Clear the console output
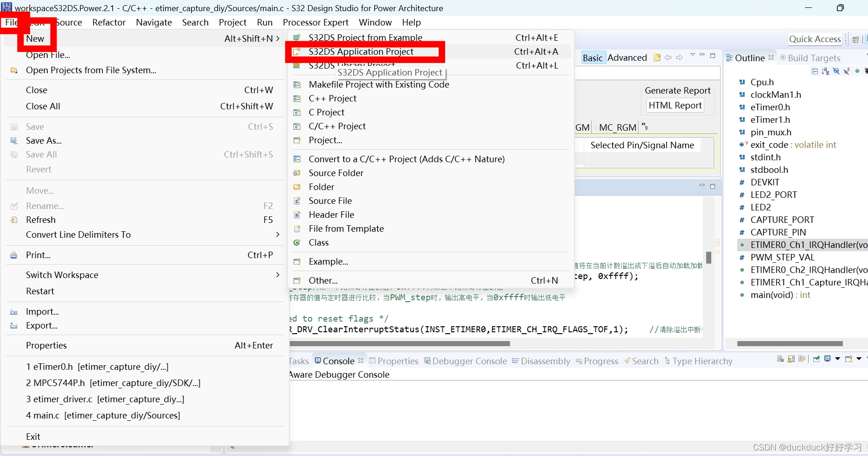The image size is (868, 456). pos(781,359)
